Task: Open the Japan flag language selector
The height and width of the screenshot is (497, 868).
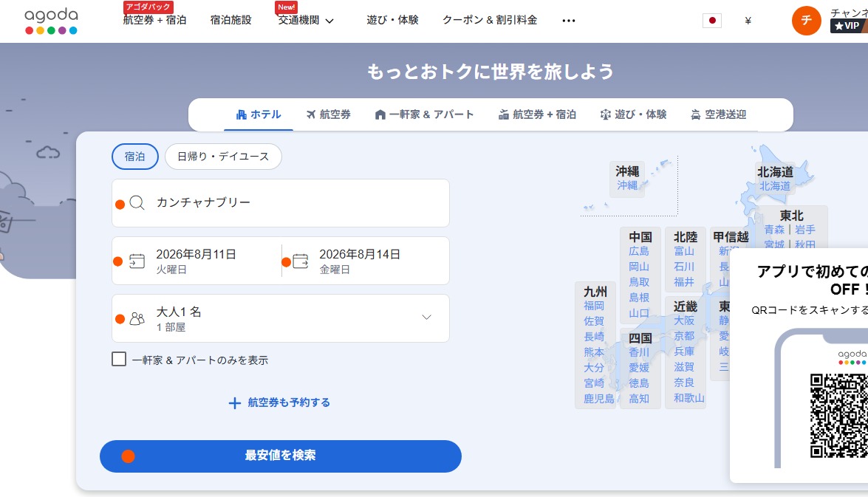Action: pyautogui.click(x=712, y=21)
